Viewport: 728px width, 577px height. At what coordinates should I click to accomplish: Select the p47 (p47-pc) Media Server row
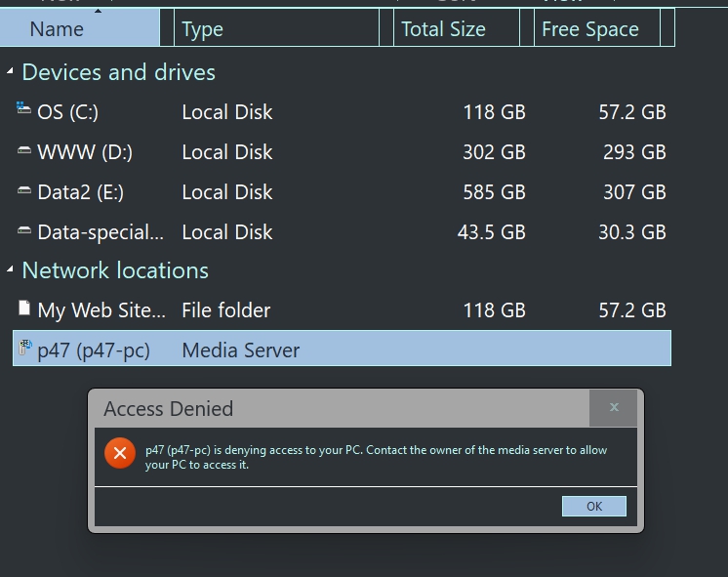click(342, 350)
